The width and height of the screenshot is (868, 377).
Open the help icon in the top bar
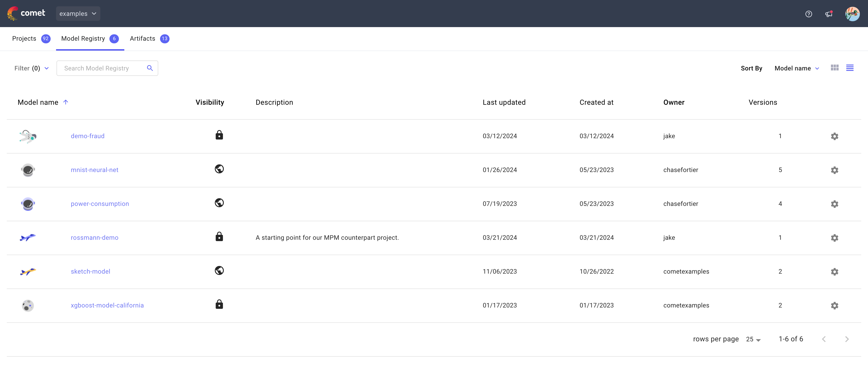pos(808,14)
